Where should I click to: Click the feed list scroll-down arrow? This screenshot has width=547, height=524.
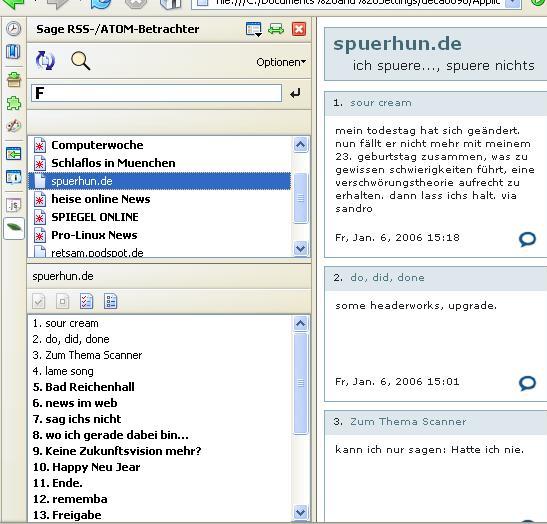[x=300, y=249]
